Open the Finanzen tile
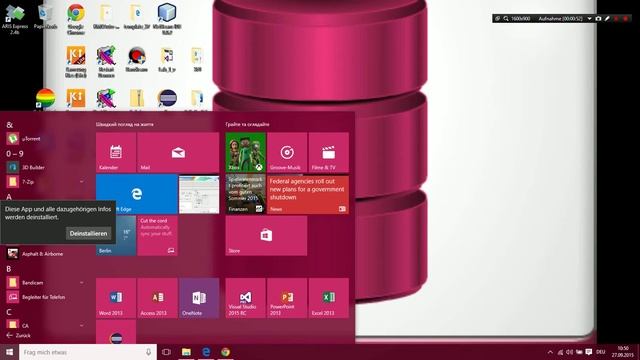Image resolution: width=640 pixels, height=360 pixels. tap(246, 194)
